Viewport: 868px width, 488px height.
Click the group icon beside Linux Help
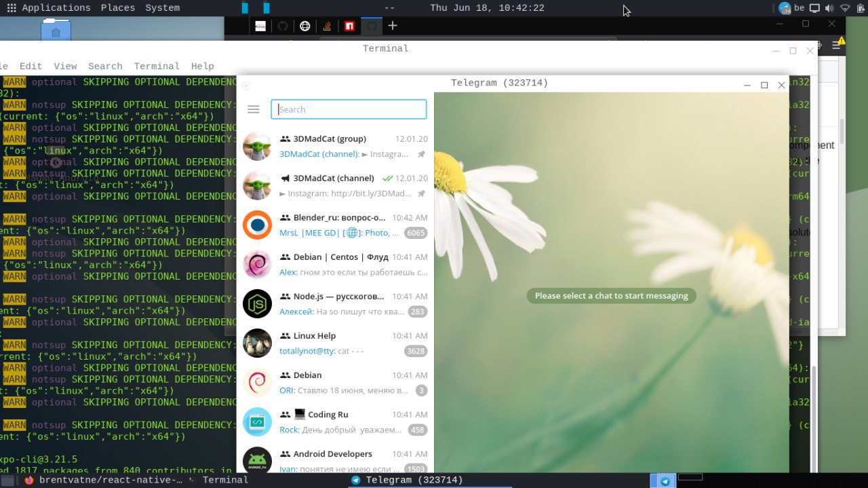click(x=285, y=335)
